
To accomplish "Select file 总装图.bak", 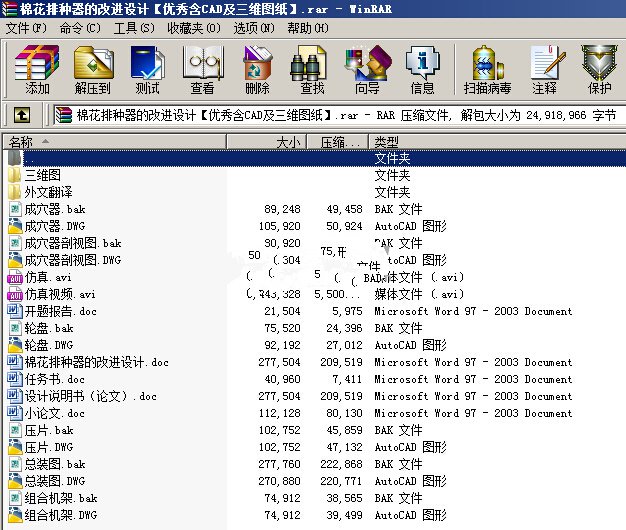I will tap(55, 464).
